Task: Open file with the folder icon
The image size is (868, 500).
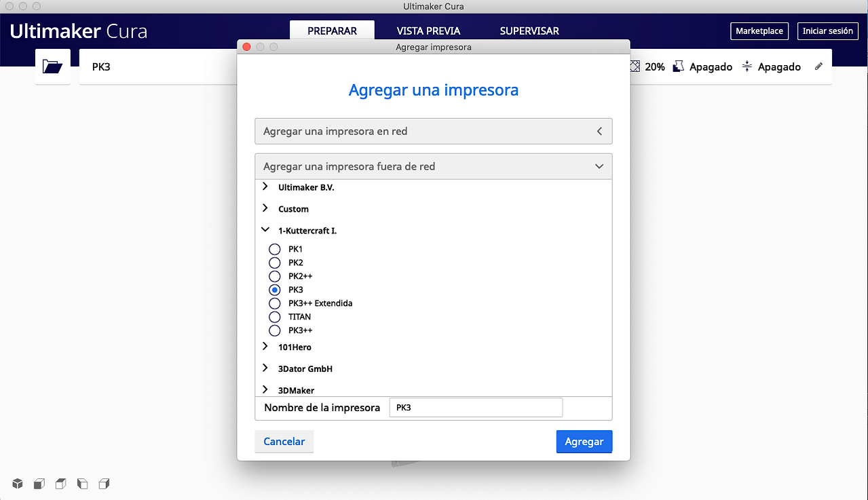Action: point(52,66)
